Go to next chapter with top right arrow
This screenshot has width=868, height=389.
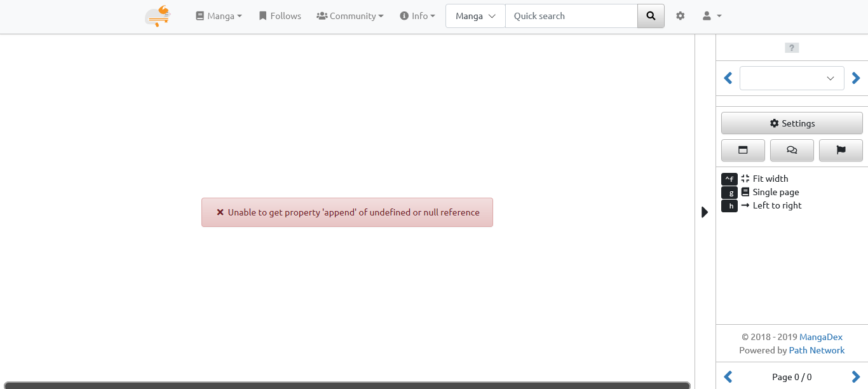(856, 78)
